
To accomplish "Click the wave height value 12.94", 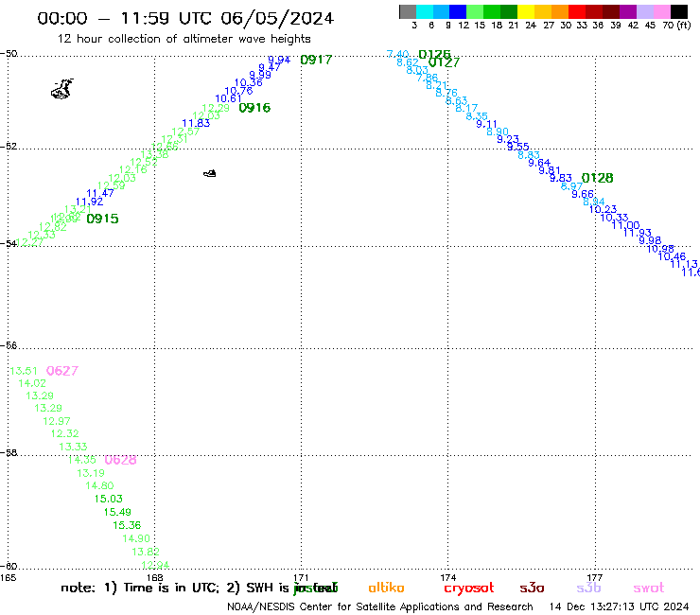I will pyautogui.click(x=155, y=565).
